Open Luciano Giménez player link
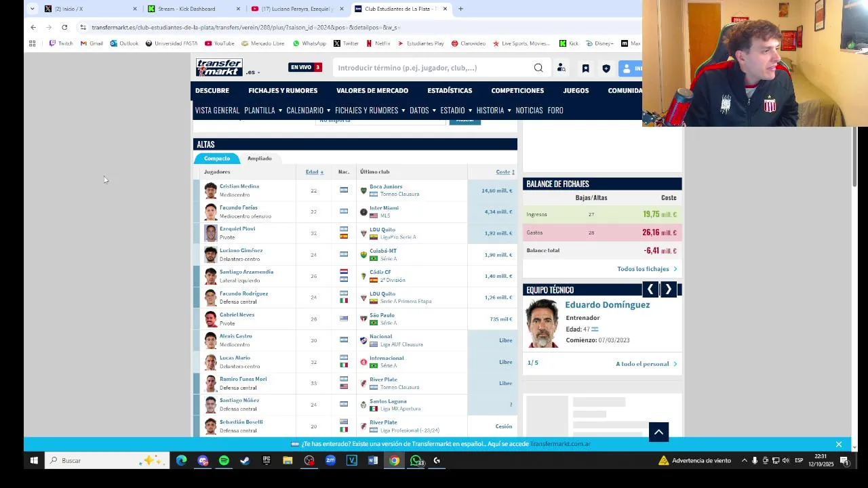Image resolution: width=868 pixels, height=488 pixels. (x=241, y=250)
